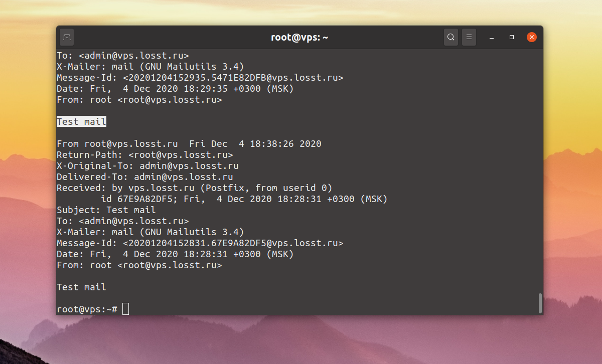The height and width of the screenshot is (364, 602).
Task: Open the hamburger menu
Action: [x=469, y=37]
